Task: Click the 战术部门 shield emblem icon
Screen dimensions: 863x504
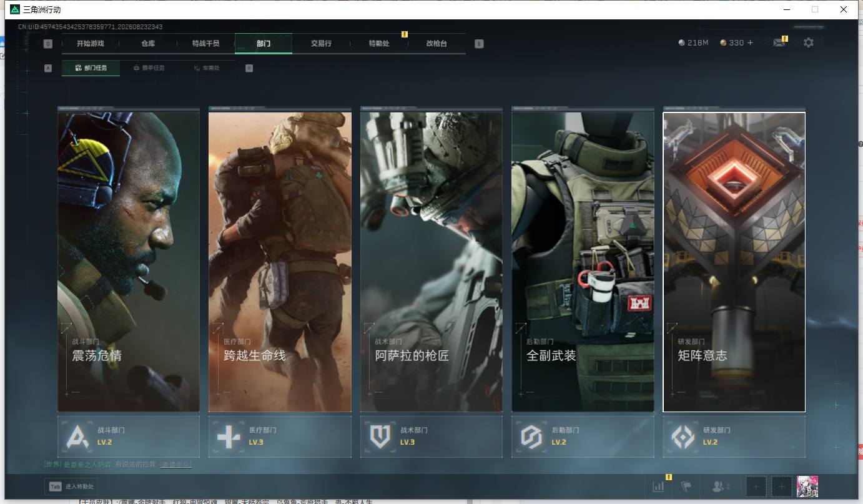Action: [x=380, y=437]
